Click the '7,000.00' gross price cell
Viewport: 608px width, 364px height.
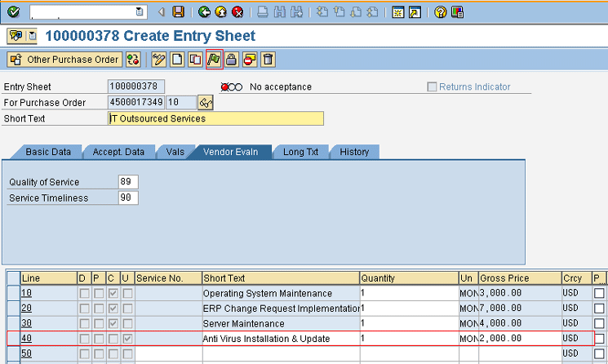click(x=520, y=309)
